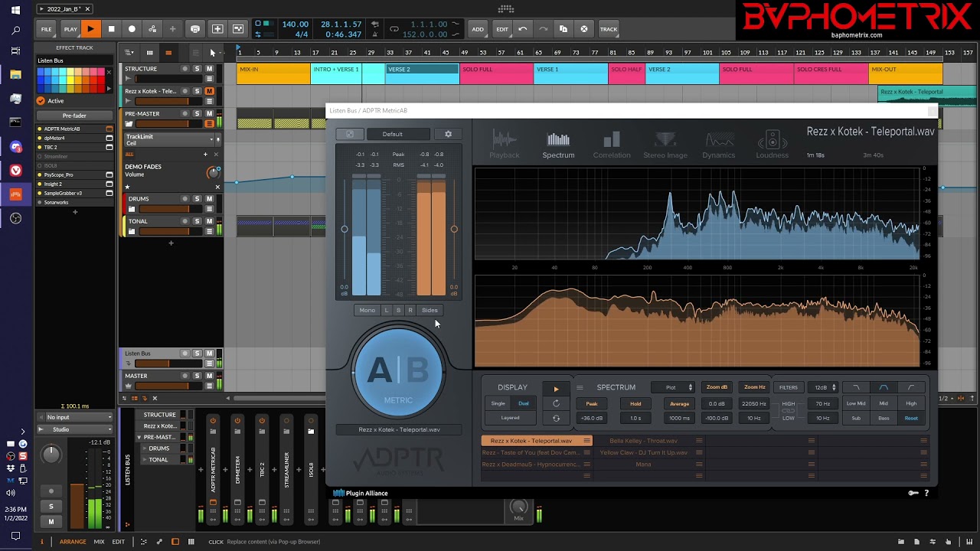Viewport: 980px width, 551px height.
Task: Expand DRUMS group in mixer tree
Action: [145, 448]
